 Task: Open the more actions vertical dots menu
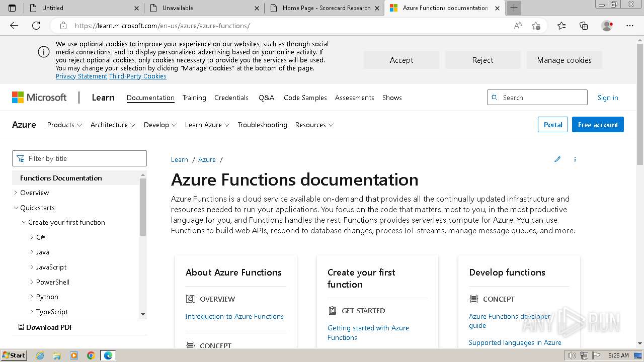[575, 159]
